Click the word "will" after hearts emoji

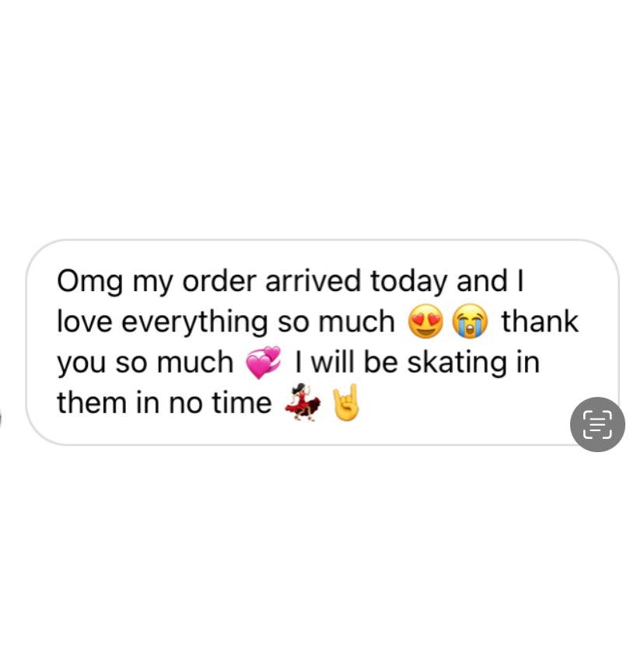(x=332, y=362)
